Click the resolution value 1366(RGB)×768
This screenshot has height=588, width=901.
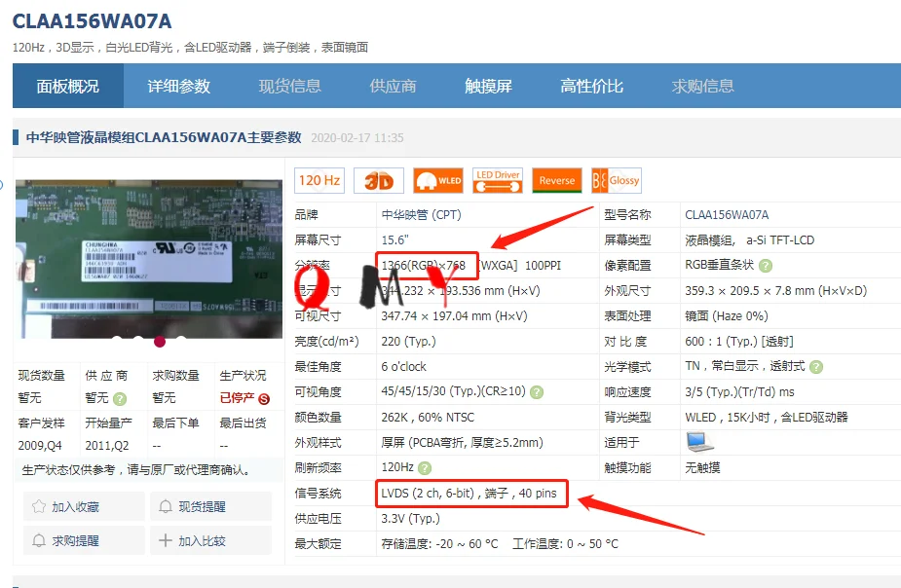coord(424,266)
